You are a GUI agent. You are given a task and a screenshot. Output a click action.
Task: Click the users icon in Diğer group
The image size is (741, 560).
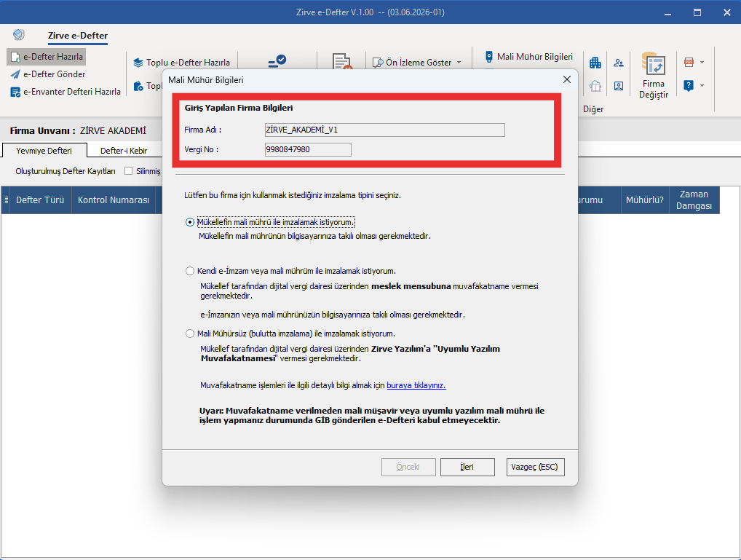(x=619, y=63)
